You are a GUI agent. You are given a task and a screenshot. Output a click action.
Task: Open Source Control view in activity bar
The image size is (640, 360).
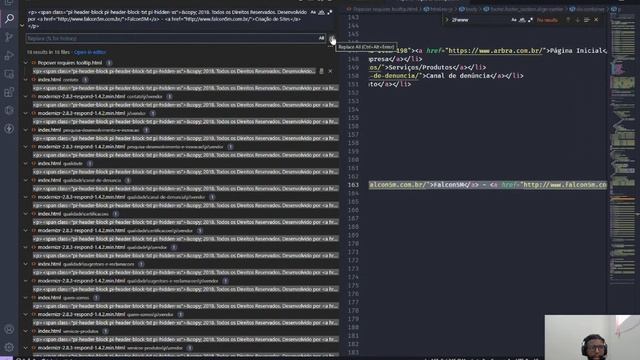pos(9,37)
